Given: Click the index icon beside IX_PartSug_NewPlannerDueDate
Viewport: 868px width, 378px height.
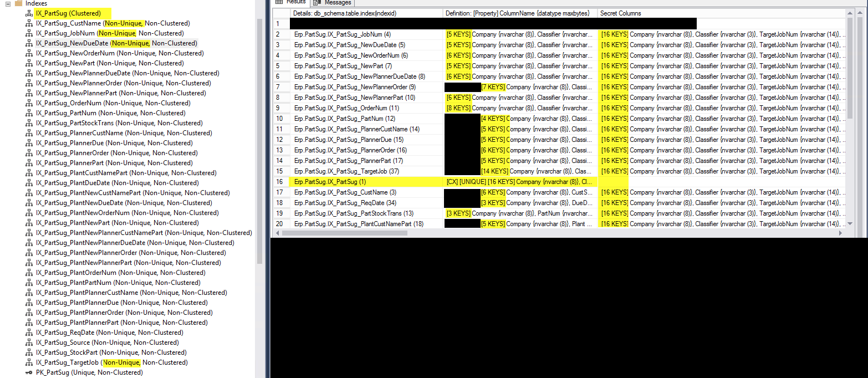Looking at the screenshot, I should pos(29,73).
